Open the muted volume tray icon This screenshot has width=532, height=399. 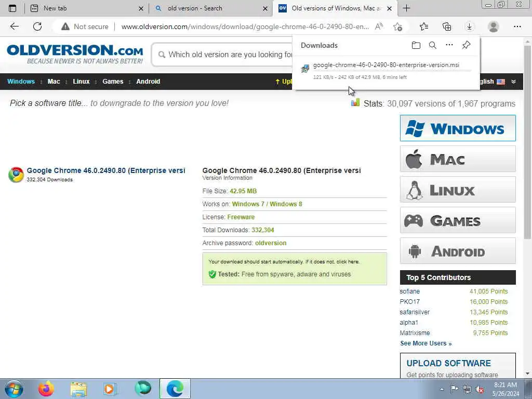(480, 390)
